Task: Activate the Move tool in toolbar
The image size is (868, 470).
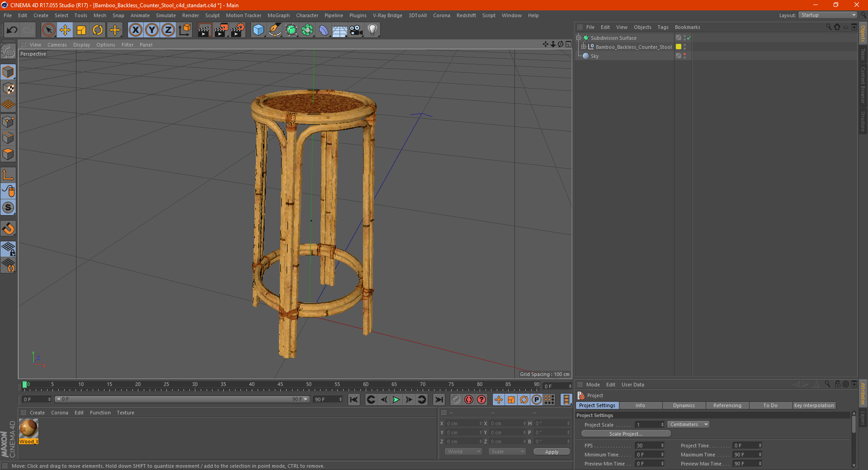Action: coord(65,30)
